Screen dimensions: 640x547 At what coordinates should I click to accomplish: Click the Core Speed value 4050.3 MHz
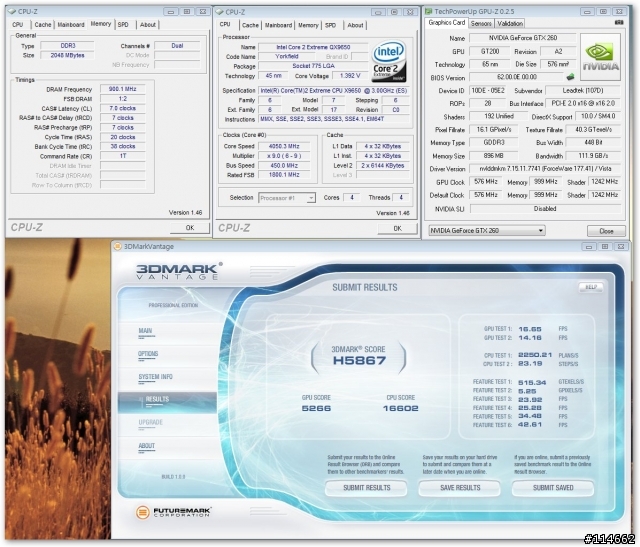(x=284, y=146)
